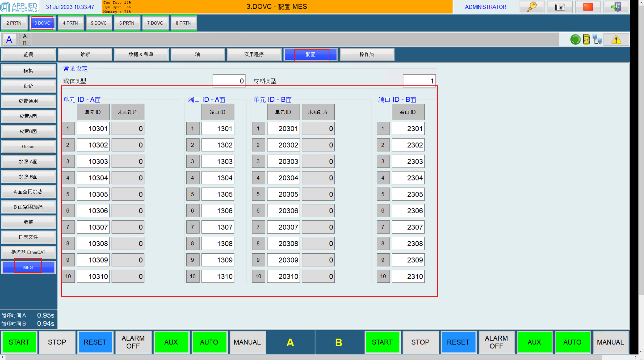Switch left side to MANUAL mode
Viewport: 644px width, 360px height.
(247, 342)
